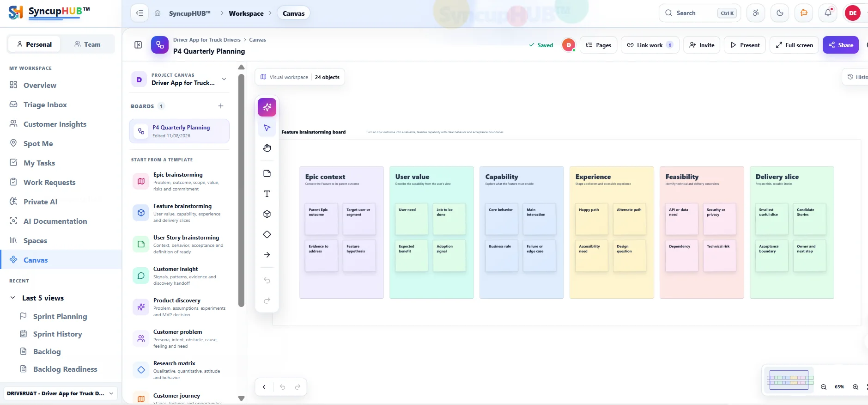Add a new board with plus icon

pyautogui.click(x=221, y=106)
